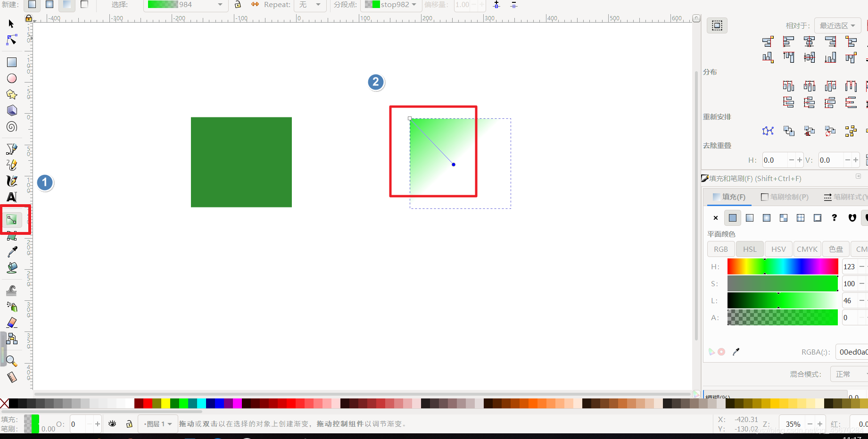
Task: Toggle the link gradients lock
Action: pyautogui.click(x=238, y=5)
